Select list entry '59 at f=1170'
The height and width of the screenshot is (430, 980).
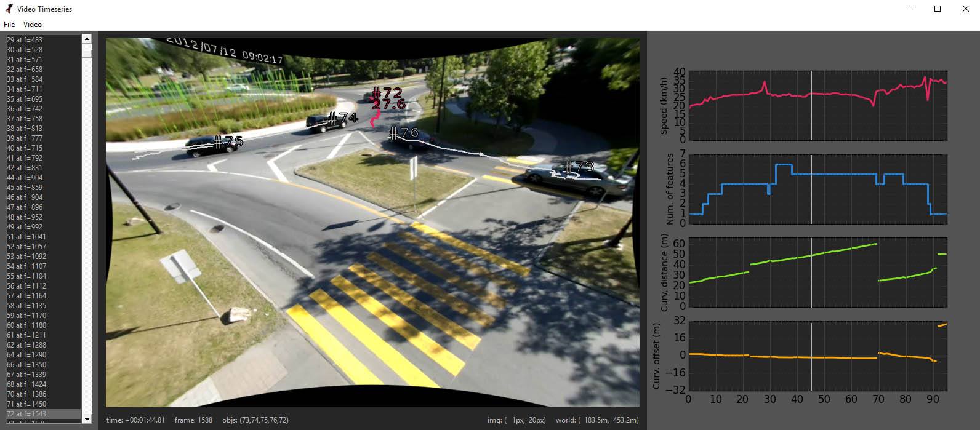click(x=43, y=316)
